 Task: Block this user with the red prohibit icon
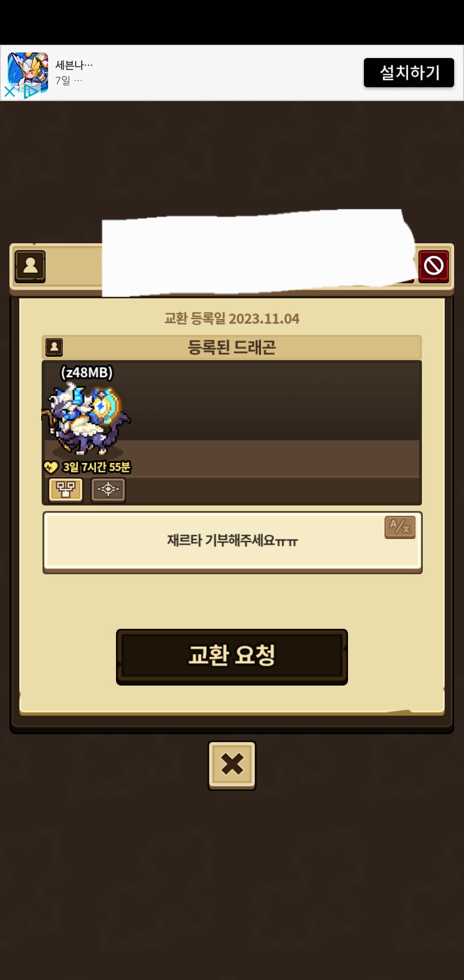click(x=433, y=266)
